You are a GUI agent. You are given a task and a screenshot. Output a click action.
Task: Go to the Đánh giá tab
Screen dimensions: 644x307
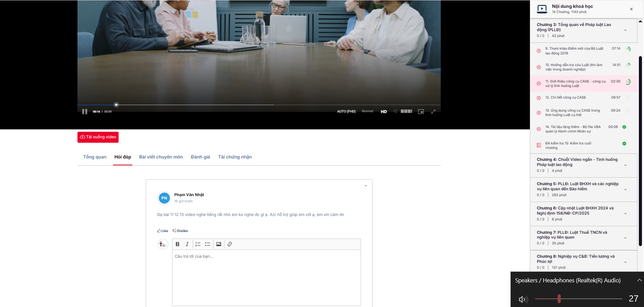coord(201,157)
